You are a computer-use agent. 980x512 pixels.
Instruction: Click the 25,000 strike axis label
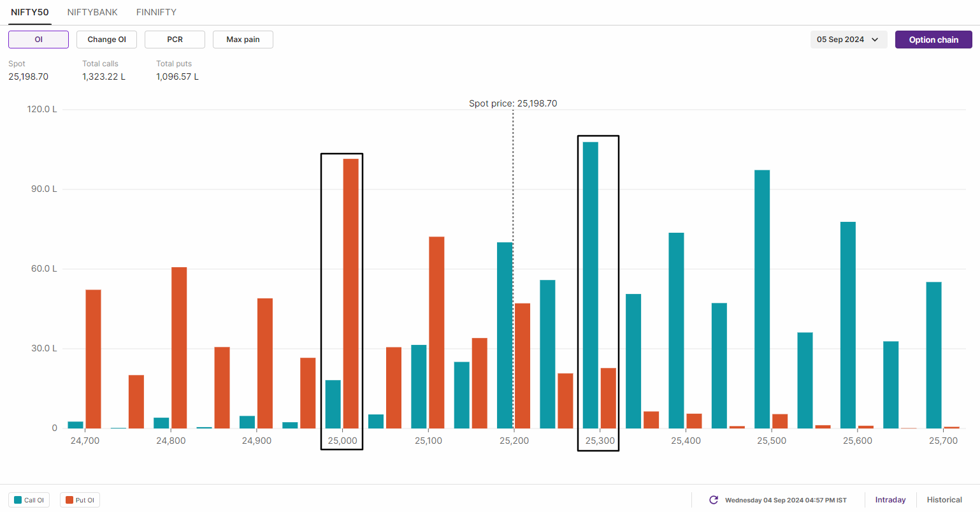pyautogui.click(x=342, y=441)
